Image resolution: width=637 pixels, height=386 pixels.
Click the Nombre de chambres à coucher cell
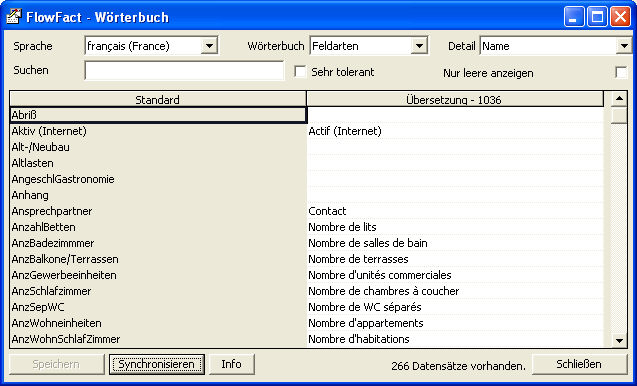point(455,291)
